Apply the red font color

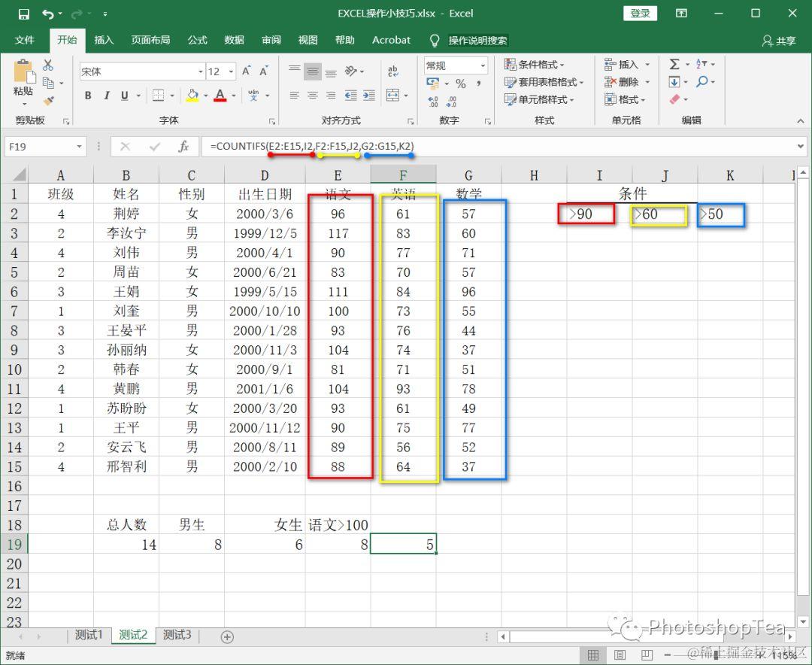tap(220, 96)
